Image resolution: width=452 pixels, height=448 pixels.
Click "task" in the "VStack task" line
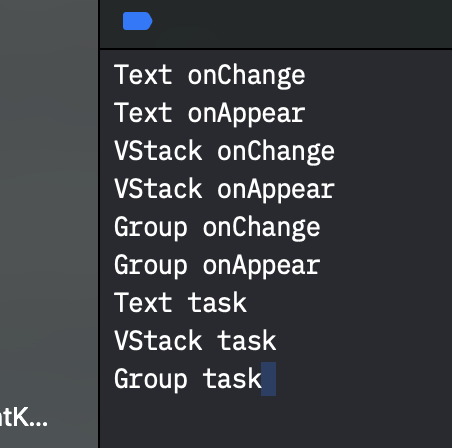point(246,341)
